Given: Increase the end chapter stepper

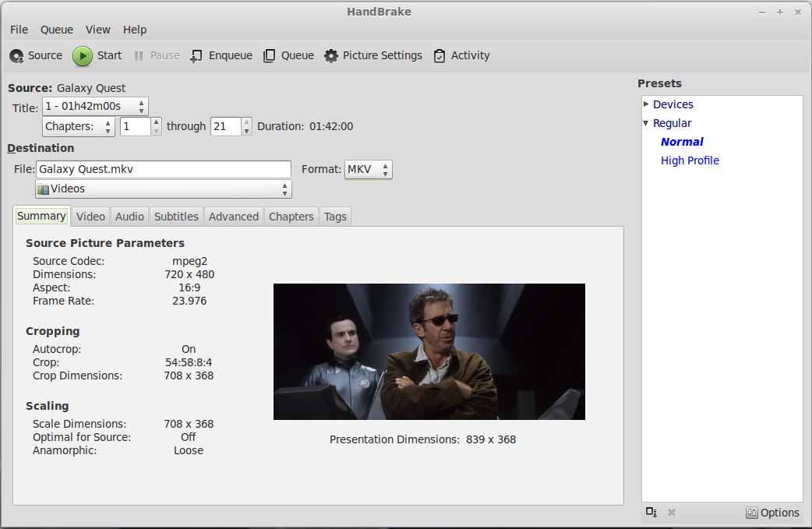Looking at the screenshot, I should tap(247, 122).
